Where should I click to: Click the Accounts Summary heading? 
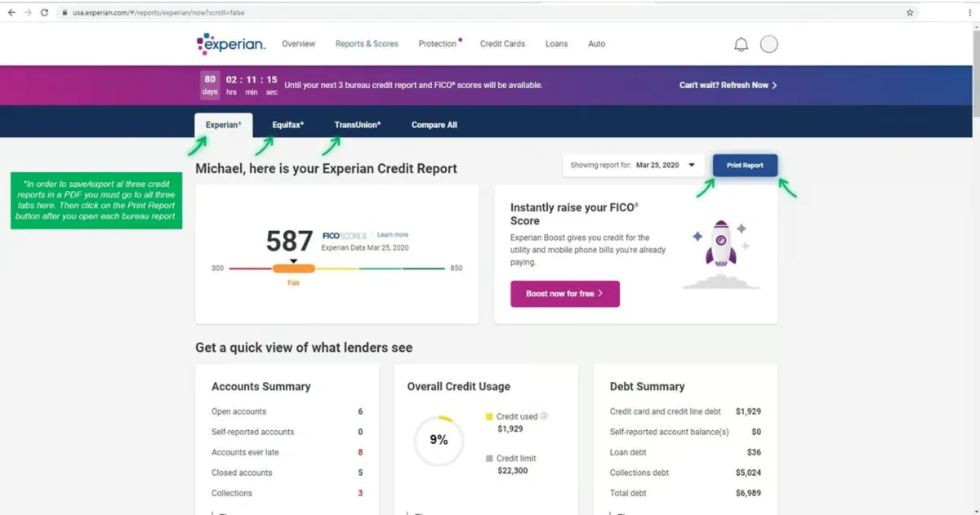tap(261, 387)
